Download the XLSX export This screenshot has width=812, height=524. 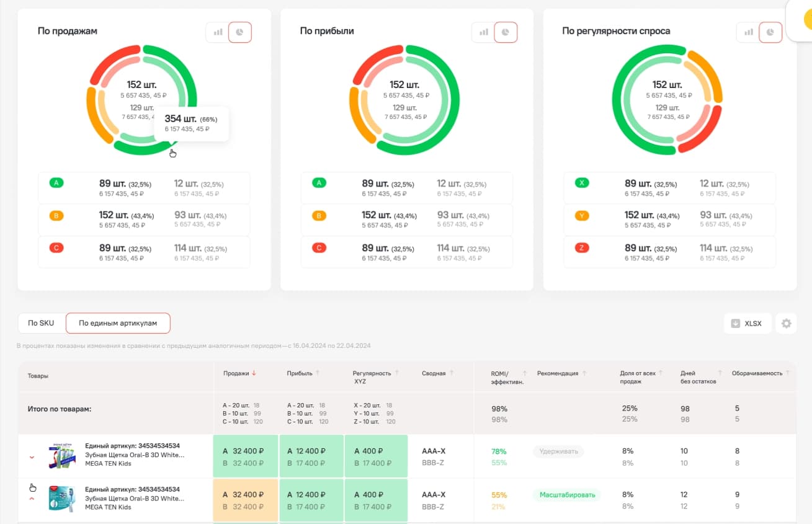[x=747, y=323]
